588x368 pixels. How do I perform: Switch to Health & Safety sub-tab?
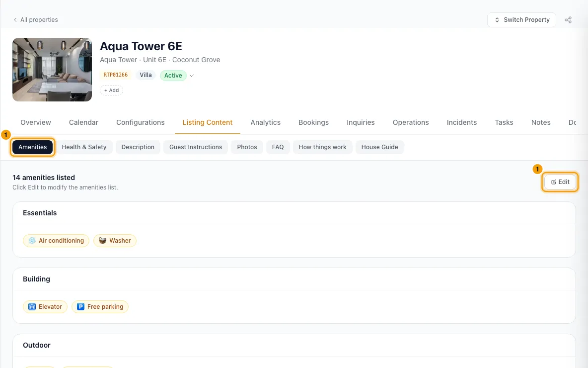point(84,147)
